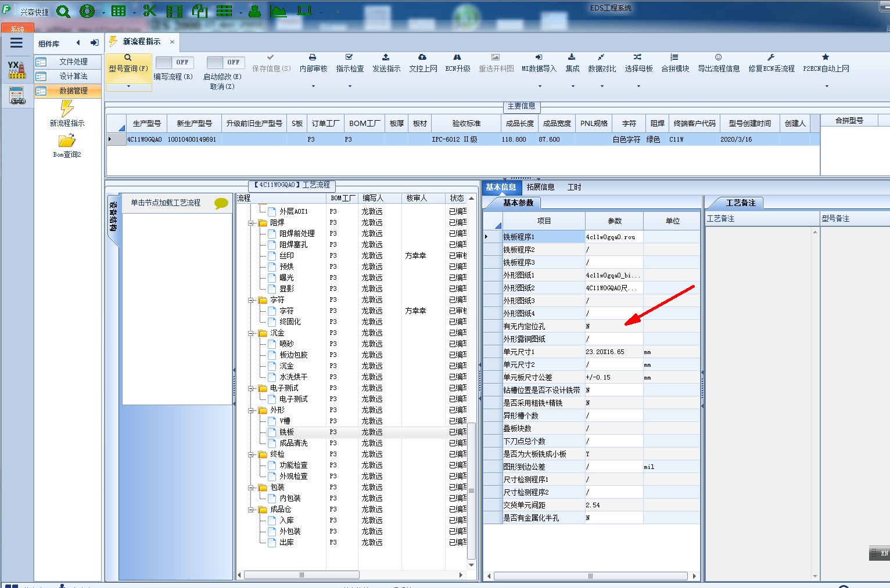This screenshot has width=890, height=588.
Task: Open dropdown arrow under 指示检查
Action: point(350,86)
